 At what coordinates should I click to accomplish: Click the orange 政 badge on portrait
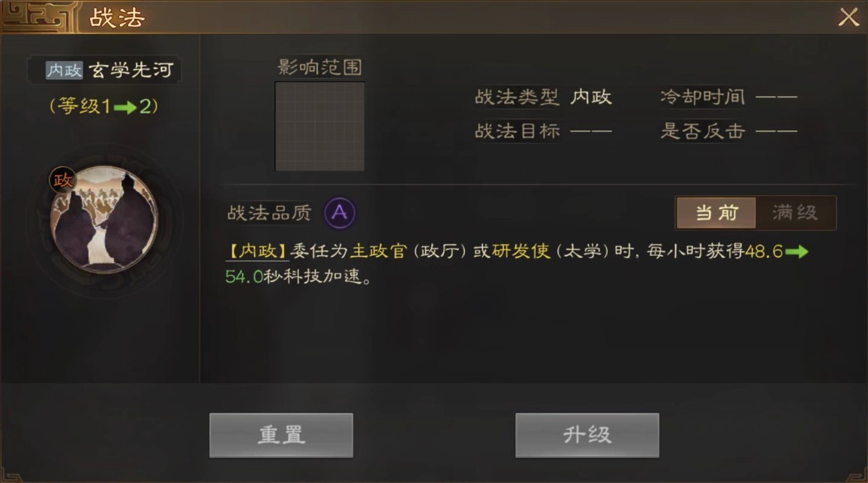(62, 180)
